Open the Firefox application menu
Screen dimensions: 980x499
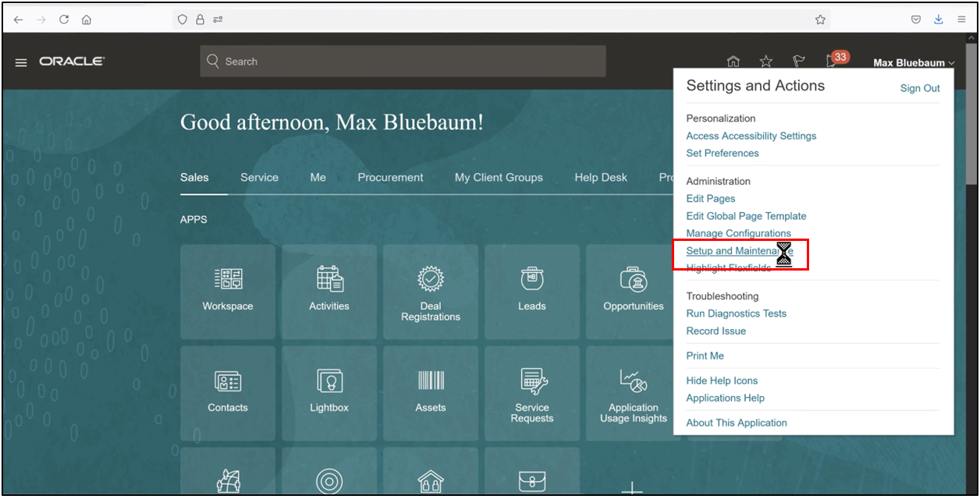(961, 19)
